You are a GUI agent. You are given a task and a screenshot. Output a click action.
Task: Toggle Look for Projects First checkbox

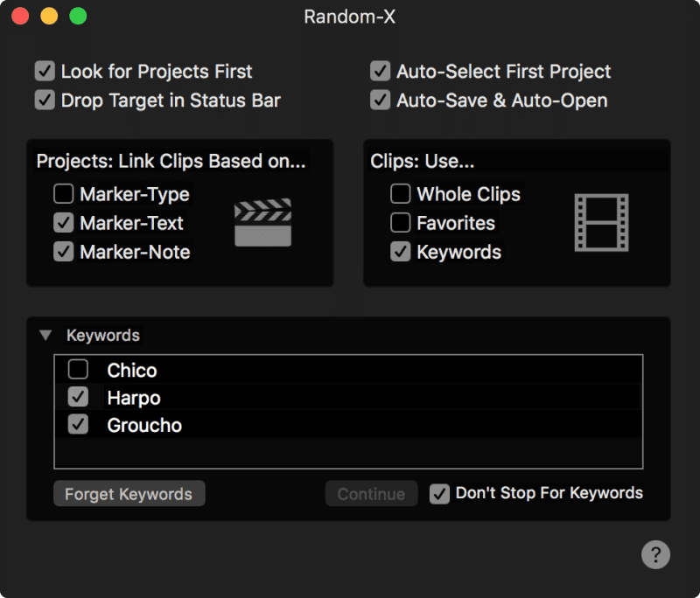pos(45,71)
